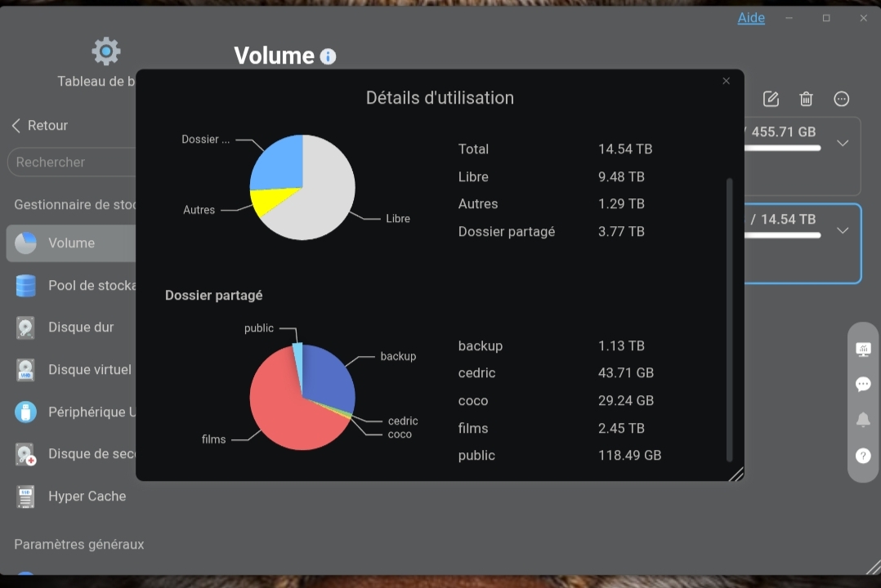Open the Aide help link

[x=750, y=18]
